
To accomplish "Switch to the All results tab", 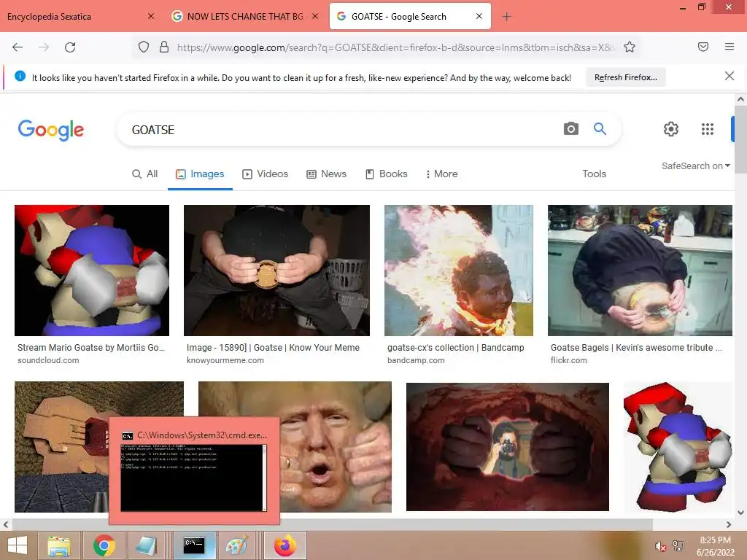I will click(145, 174).
